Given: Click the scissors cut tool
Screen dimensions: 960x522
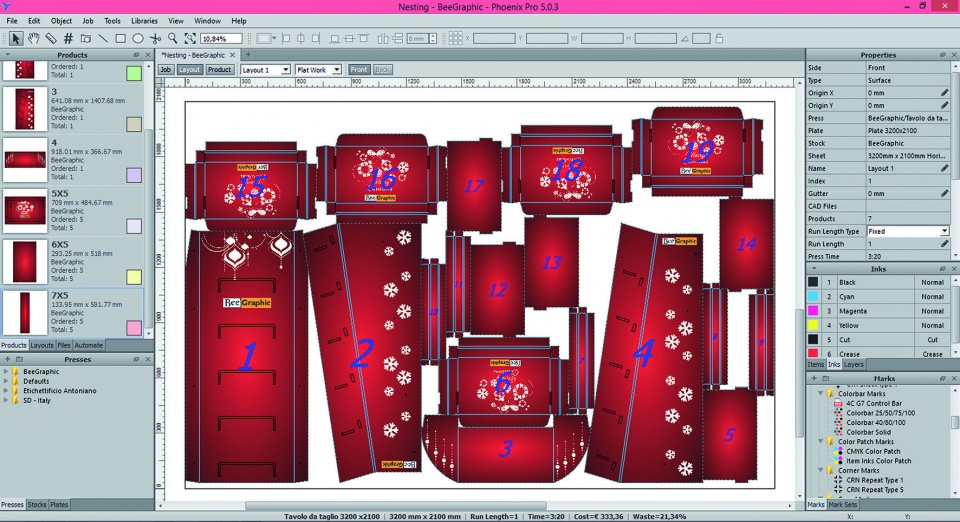Looking at the screenshot, I should [155, 38].
